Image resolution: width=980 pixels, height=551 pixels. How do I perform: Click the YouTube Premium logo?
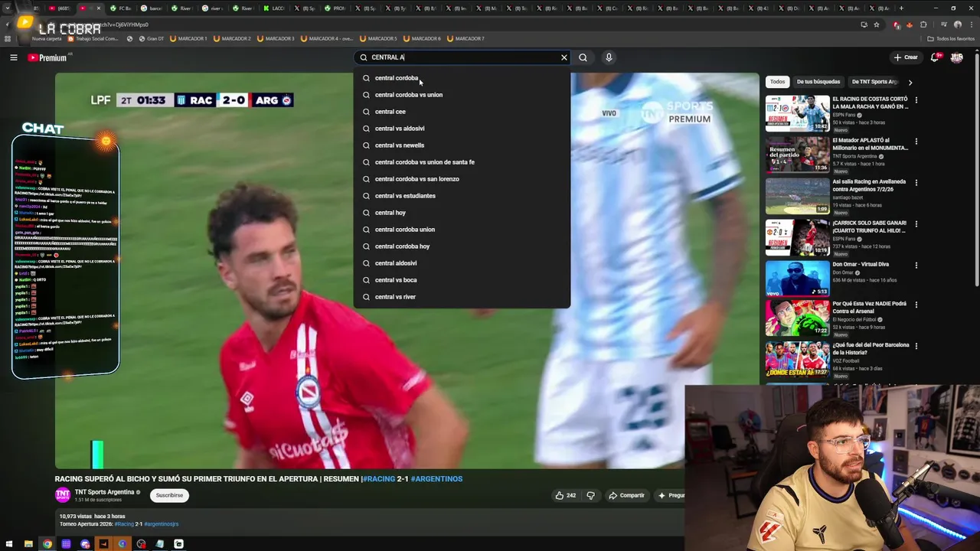click(47, 57)
